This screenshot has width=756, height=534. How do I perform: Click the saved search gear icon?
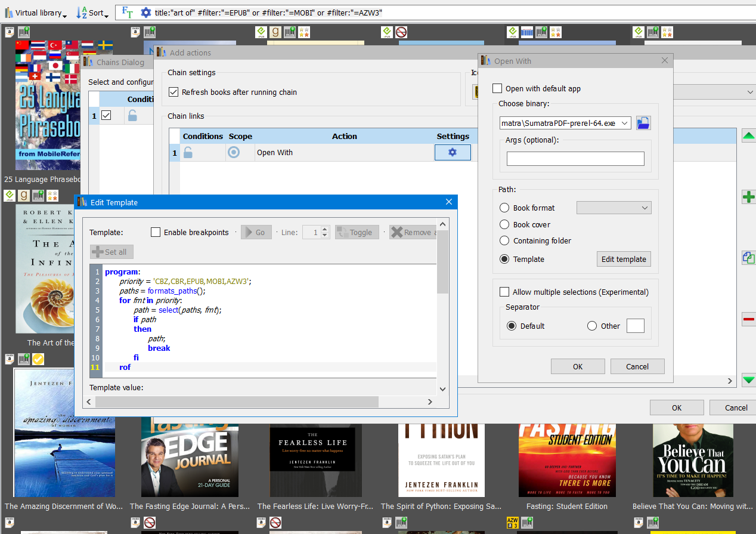(x=145, y=12)
